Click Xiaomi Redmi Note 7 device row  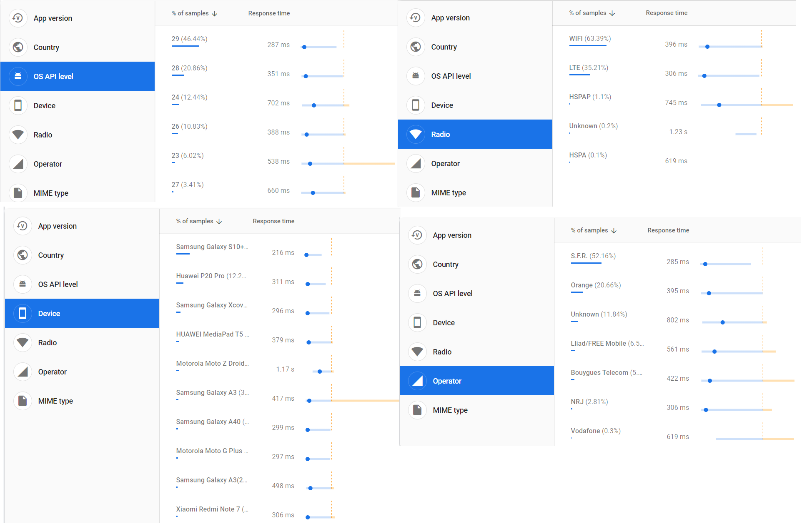[280, 511]
